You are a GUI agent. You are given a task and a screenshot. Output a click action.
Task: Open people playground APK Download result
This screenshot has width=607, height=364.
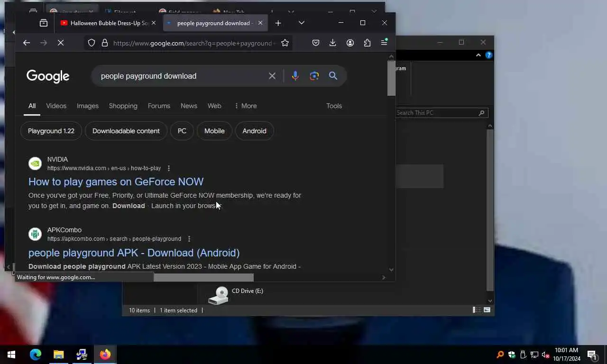(x=134, y=253)
